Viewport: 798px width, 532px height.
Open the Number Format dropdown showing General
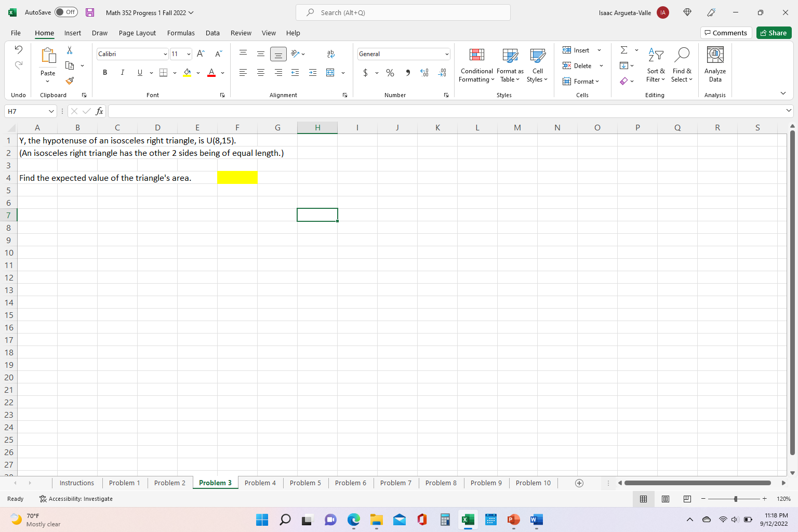coord(404,54)
